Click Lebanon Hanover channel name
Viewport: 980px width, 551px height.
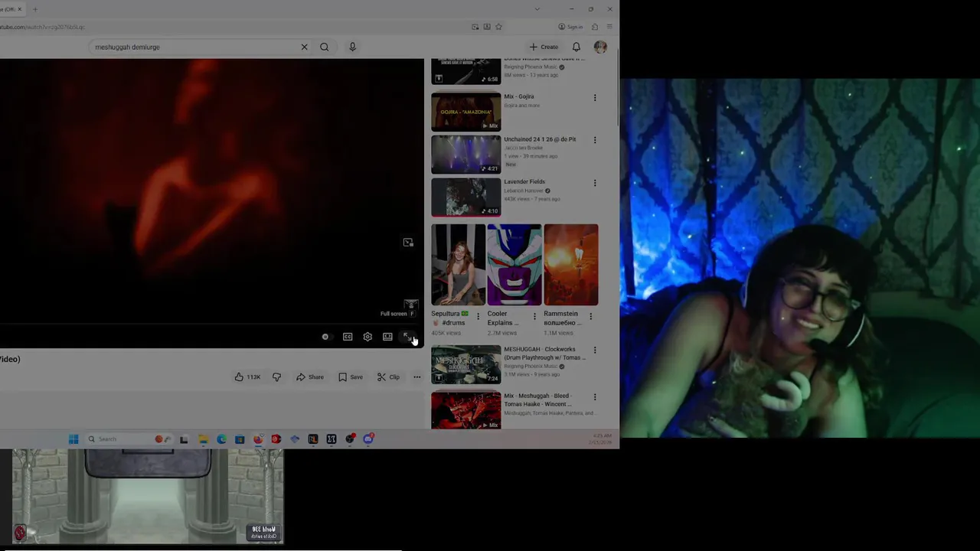(524, 191)
